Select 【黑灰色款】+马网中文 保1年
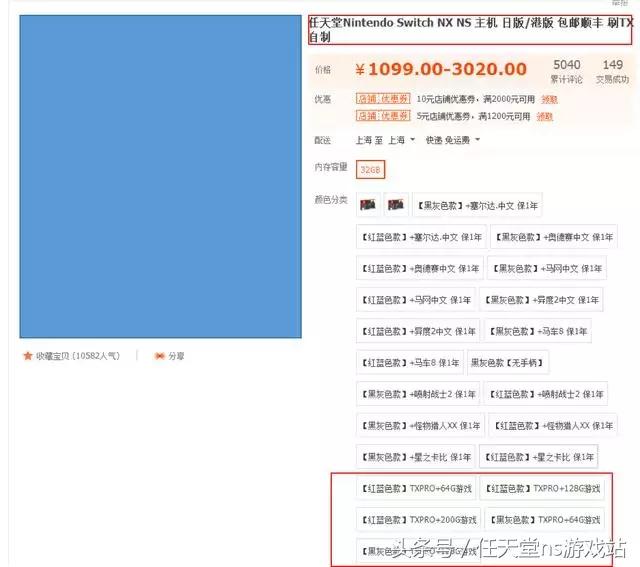 click(547, 268)
